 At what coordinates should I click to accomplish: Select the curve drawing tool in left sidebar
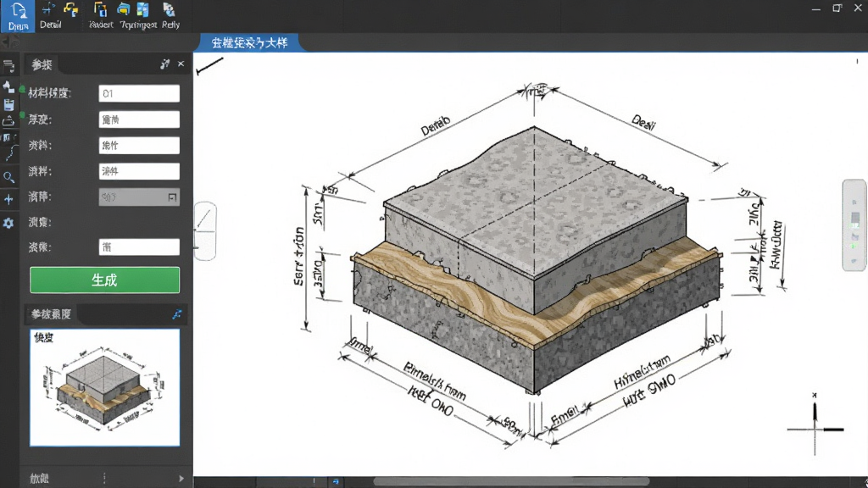10,154
